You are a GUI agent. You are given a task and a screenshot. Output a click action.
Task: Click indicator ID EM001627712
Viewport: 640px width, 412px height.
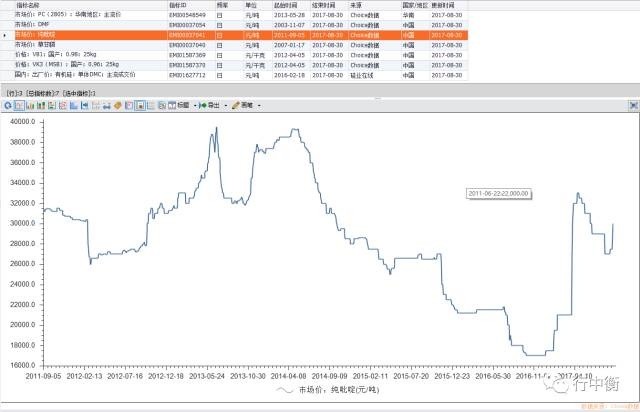click(187, 76)
